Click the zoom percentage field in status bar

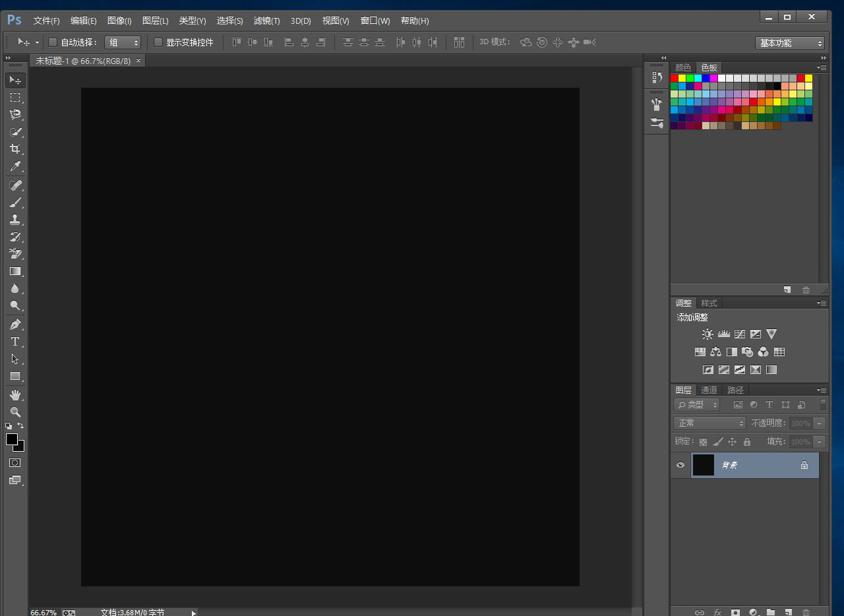point(44,613)
